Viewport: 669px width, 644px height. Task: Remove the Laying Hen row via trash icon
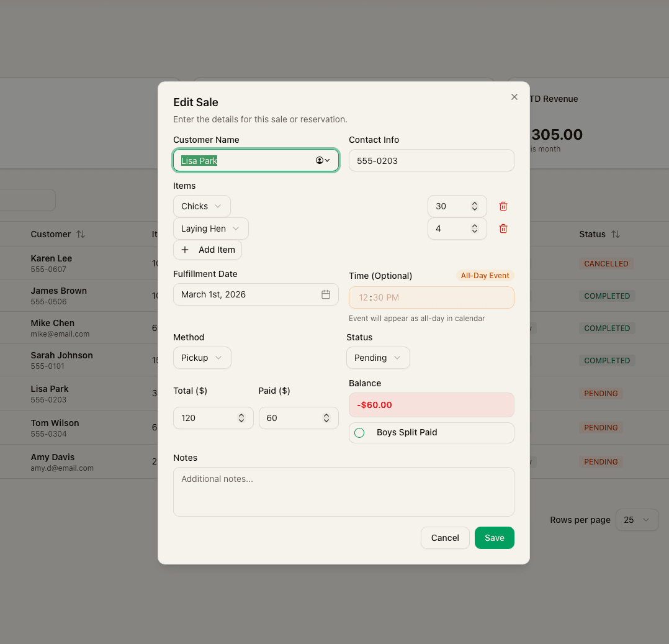click(x=503, y=229)
